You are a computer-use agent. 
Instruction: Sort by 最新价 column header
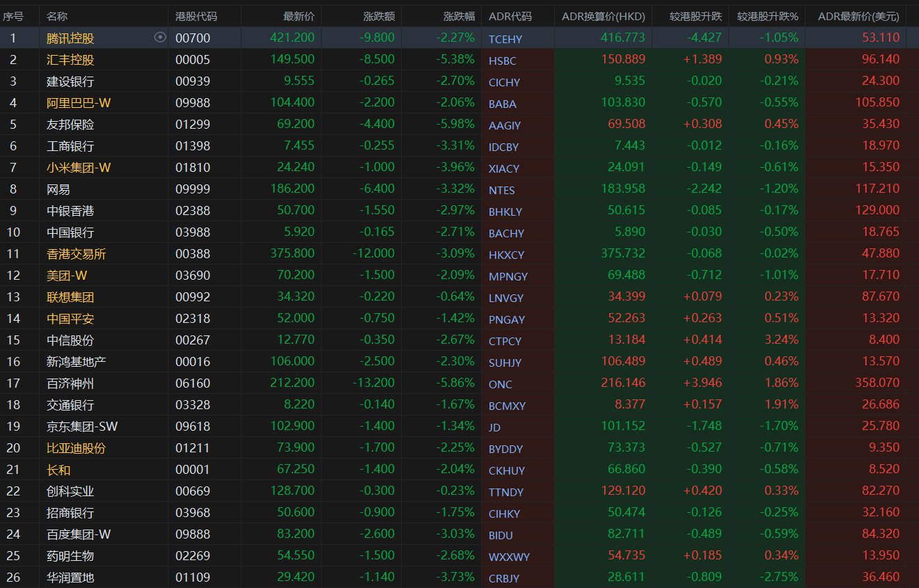pos(299,16)
